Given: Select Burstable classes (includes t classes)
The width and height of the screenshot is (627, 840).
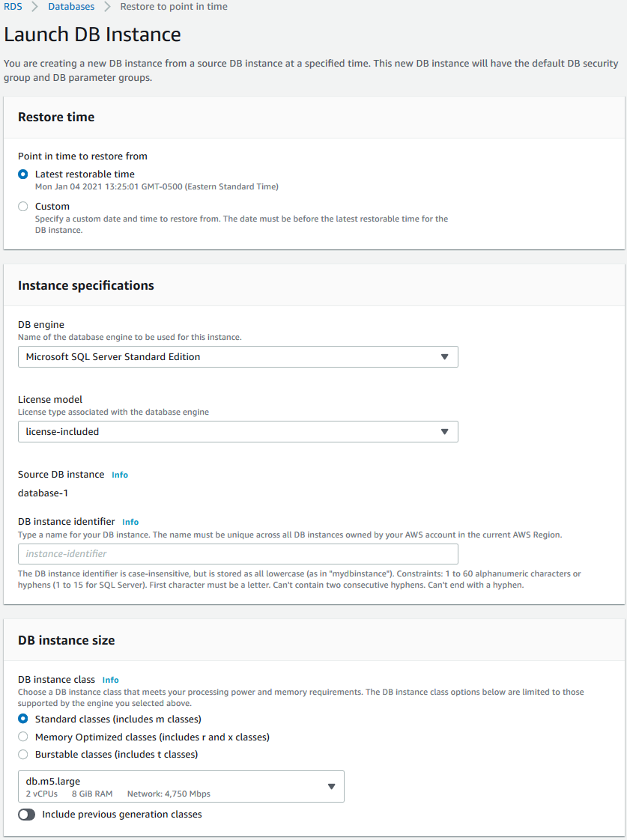Looking at the screenshot, I should tap(23, 754).
